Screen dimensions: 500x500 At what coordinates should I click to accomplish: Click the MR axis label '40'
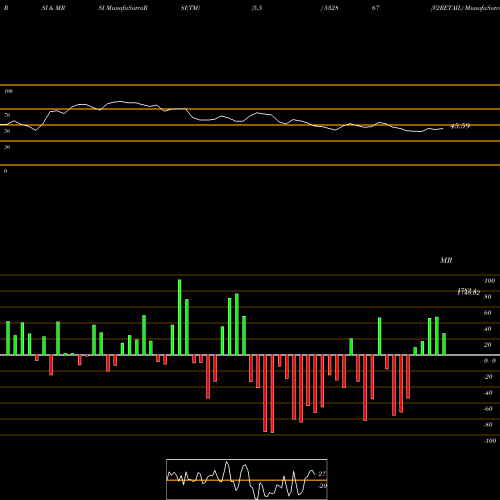(488, 329)
